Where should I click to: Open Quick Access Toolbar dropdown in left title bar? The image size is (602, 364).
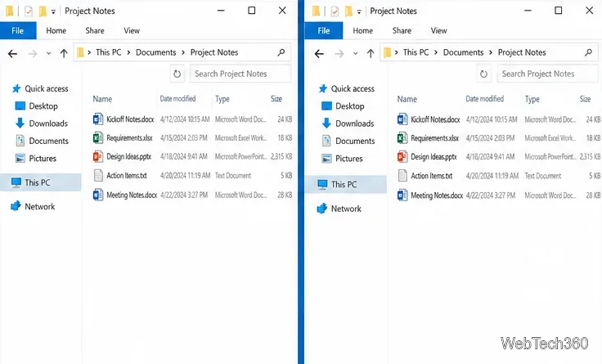pos(53,12)
